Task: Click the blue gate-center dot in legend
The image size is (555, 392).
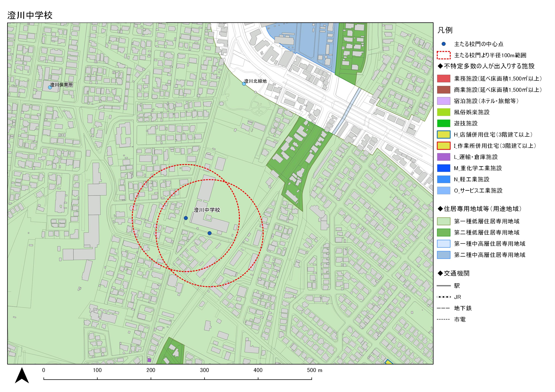Action: coord(444,44)
